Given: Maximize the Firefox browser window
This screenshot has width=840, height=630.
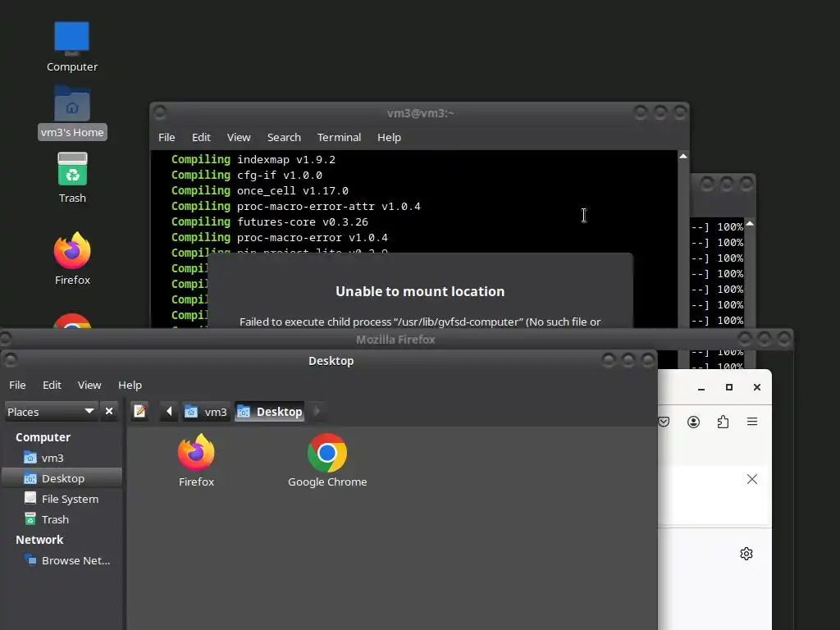Looking at the screenshot, I should pos(729,387).
